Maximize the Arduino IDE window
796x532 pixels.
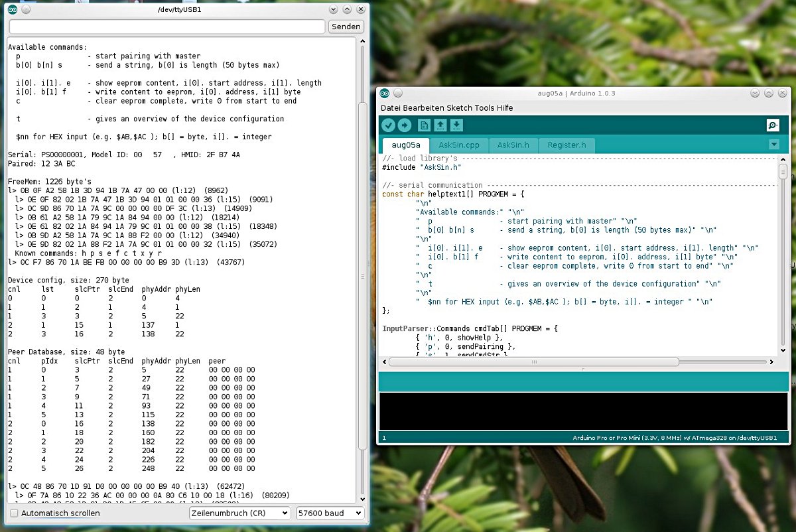click(x=770, y=93)
